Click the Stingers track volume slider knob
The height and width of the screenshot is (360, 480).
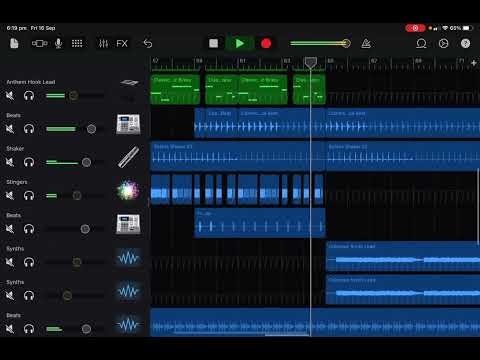click(x=77, y=196)
